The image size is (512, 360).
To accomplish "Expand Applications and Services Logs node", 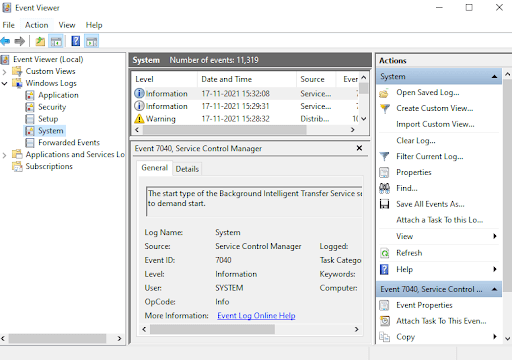I will click(4, 155).
